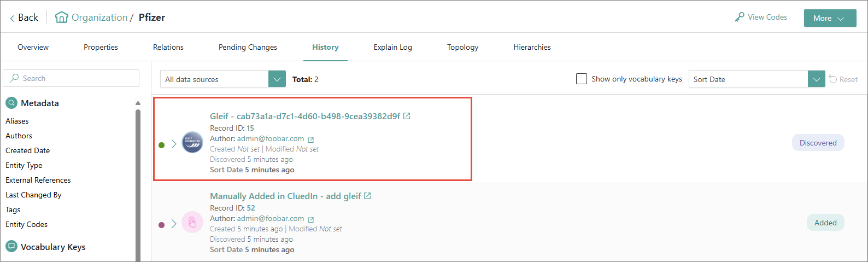
Task: Click the More button
Action: click(x=829, y=18)
